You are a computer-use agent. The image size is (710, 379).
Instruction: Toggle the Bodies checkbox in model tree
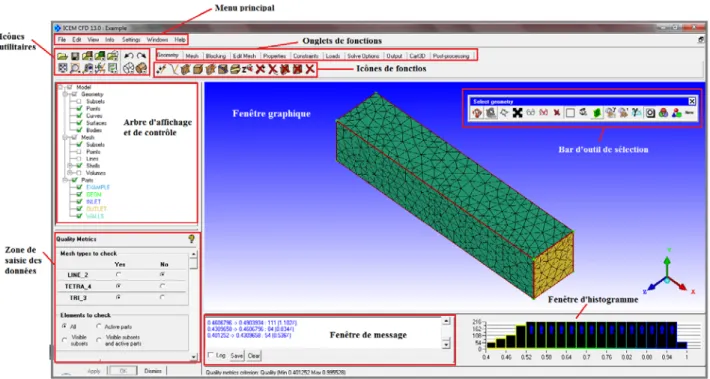pyautogui.click(x=79, y=130)
